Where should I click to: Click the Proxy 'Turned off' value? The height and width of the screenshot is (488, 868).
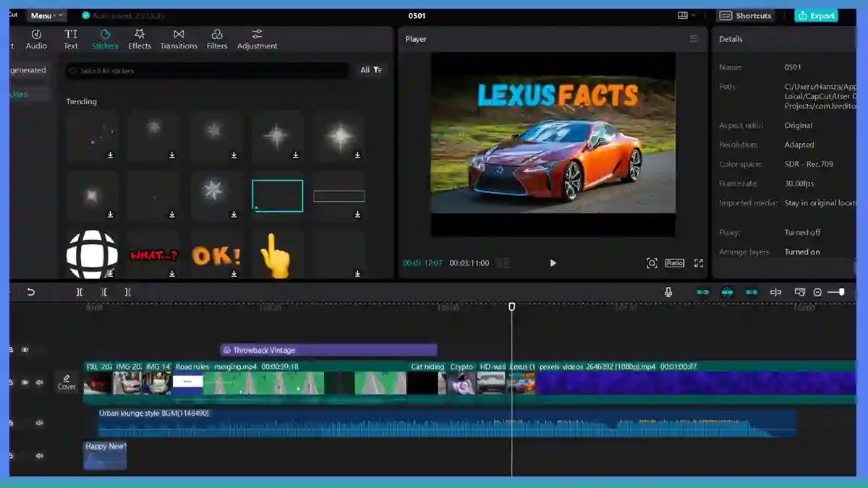pyautogui.click(x=802, y=233)
